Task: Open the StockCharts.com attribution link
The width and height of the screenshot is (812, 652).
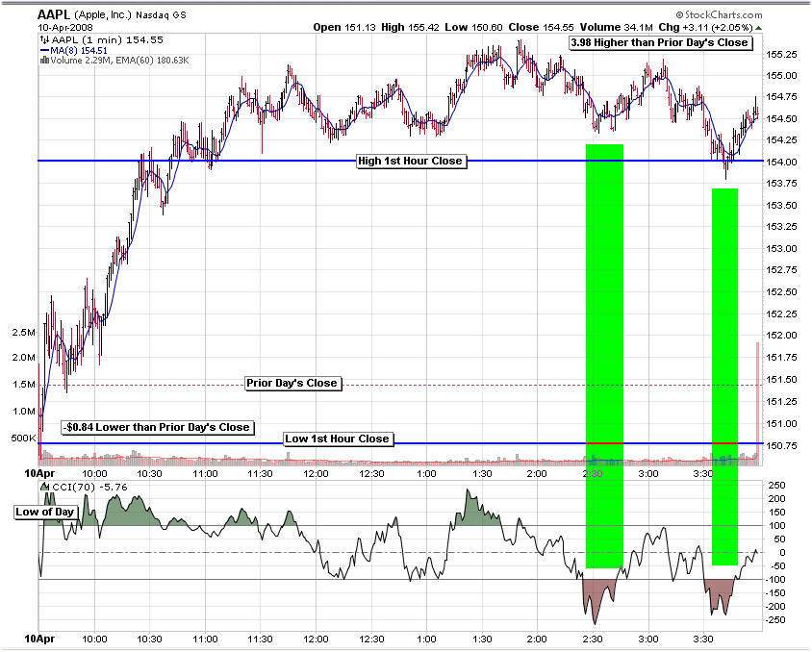Action: click(x=719, y=15)
